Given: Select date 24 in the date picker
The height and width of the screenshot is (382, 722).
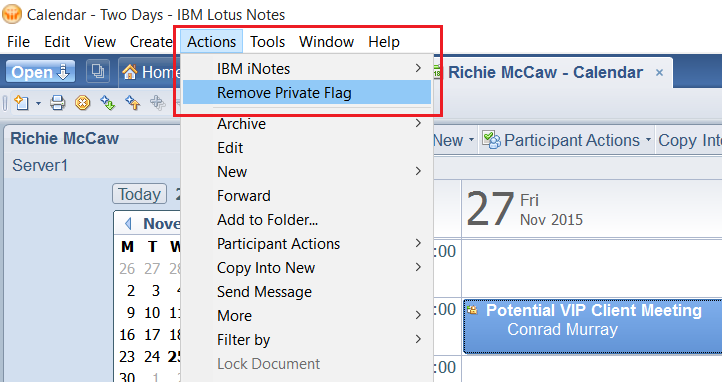Looking at the screenshot, I should coord(152,357).
